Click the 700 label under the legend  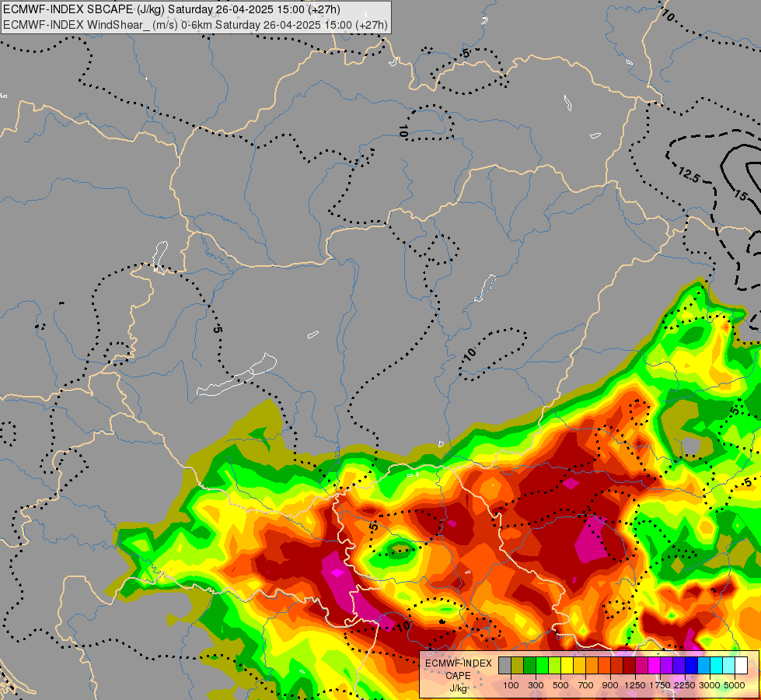[585, 685]
